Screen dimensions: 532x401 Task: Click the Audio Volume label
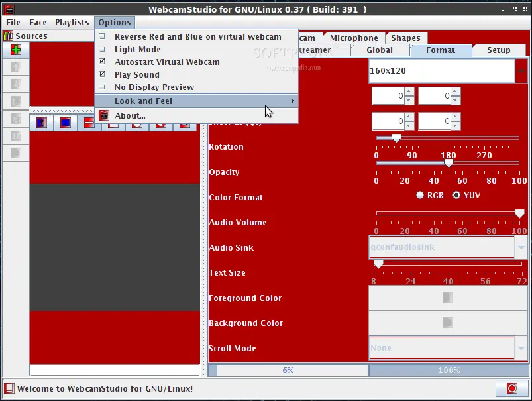(x=238, y=223)
